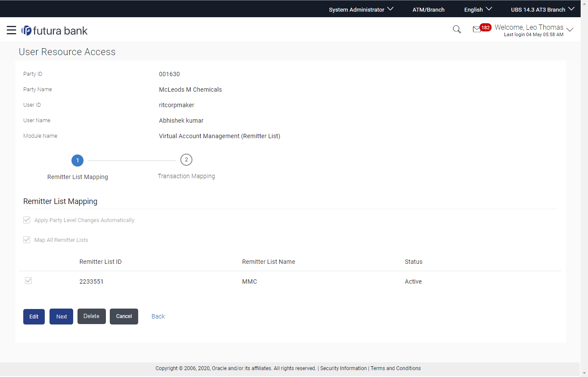The height and width of the screenshot is (377, 588).
Task: Click the vertical scrollbar up arrow
Action: coord(584,3)
